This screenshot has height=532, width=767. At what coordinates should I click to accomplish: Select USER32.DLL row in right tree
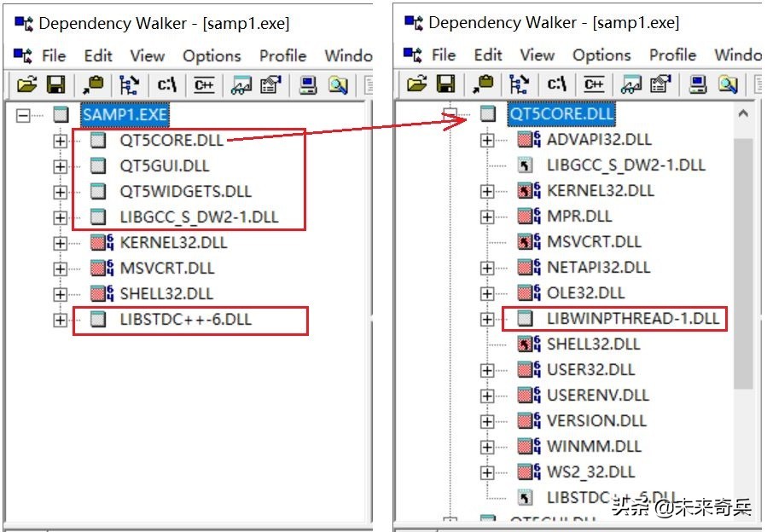[x=590, y=369]
